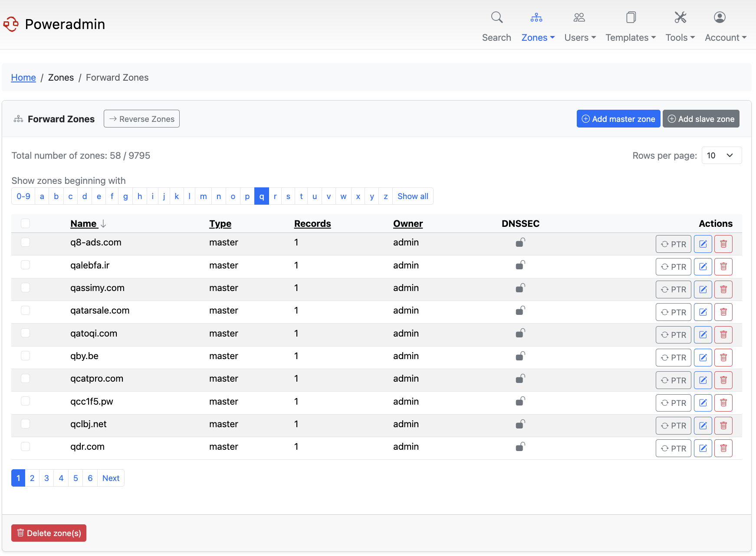Filter zones starting with letter s
This screenshot has height=556, width=756.
click(x=288, y=196)
